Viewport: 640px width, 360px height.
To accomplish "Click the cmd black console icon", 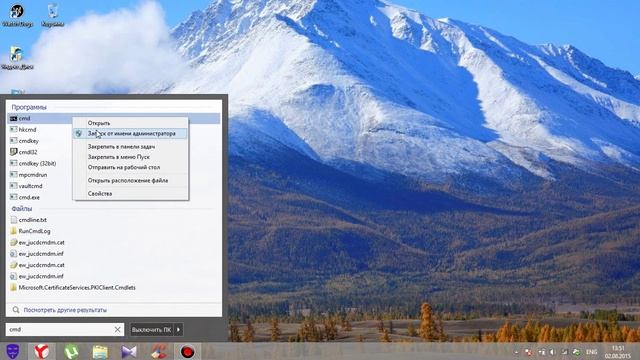I will point(13,118).
